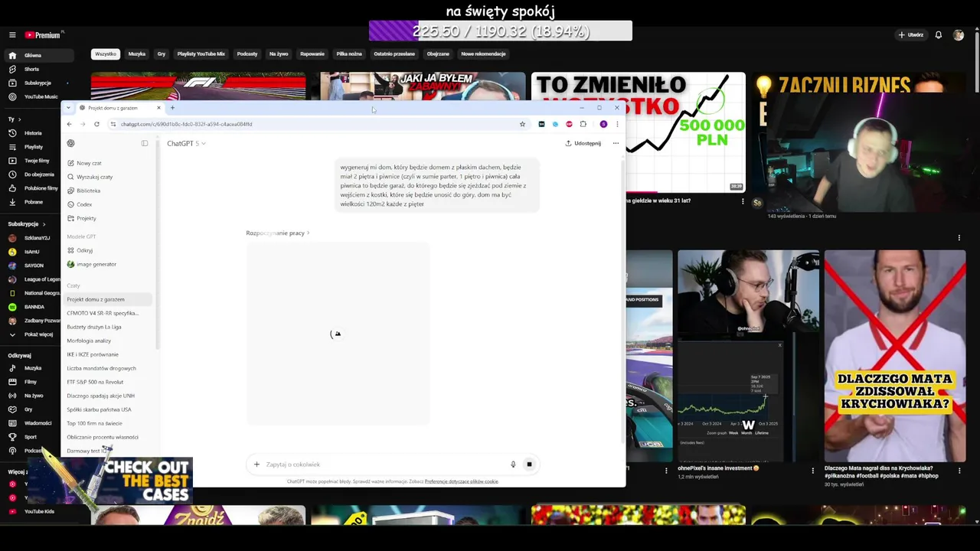
Task: Go back in the browser window
Action: tap(69, 124)
